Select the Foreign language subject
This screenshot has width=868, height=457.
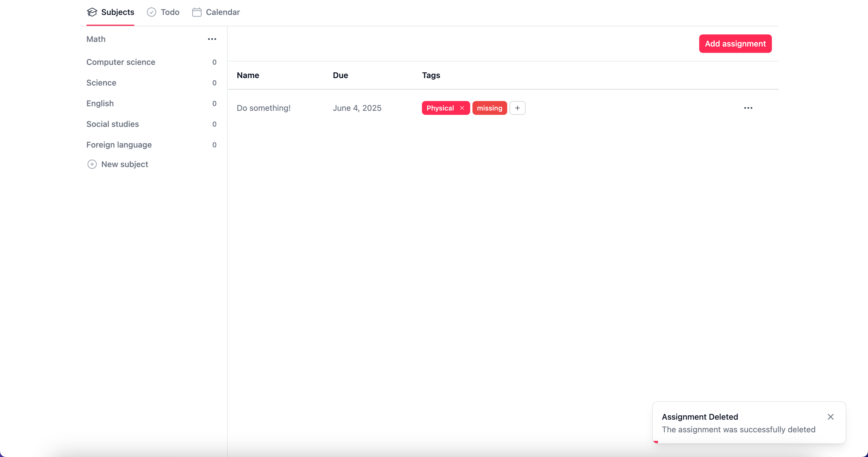pos(119,145)
